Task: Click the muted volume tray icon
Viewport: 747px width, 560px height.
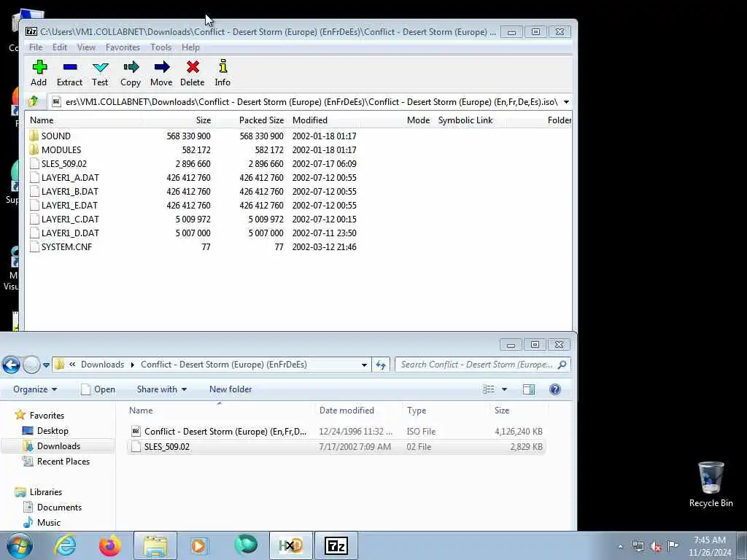Action: click(x=656, y=546)
